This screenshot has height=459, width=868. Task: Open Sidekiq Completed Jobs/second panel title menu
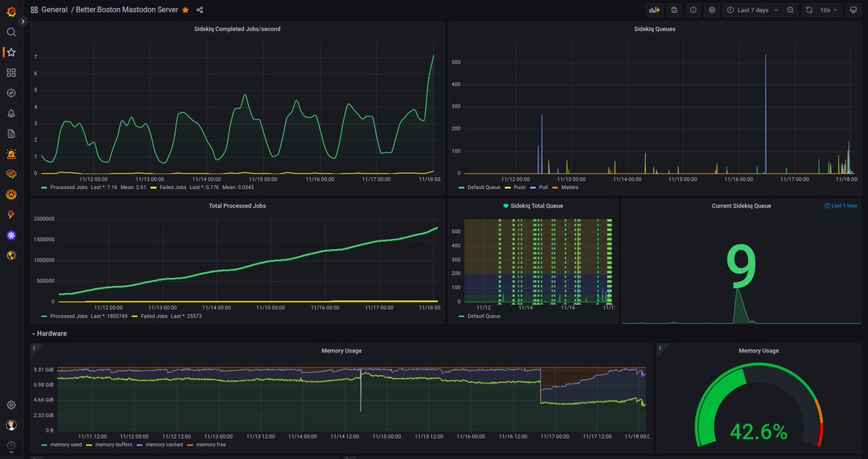(x=237, y=29)
